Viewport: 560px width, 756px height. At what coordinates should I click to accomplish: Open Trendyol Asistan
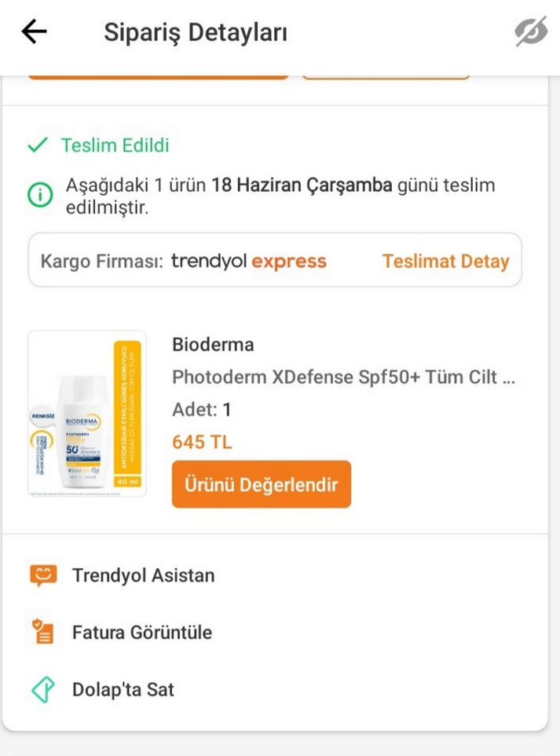tap(141, 574)
